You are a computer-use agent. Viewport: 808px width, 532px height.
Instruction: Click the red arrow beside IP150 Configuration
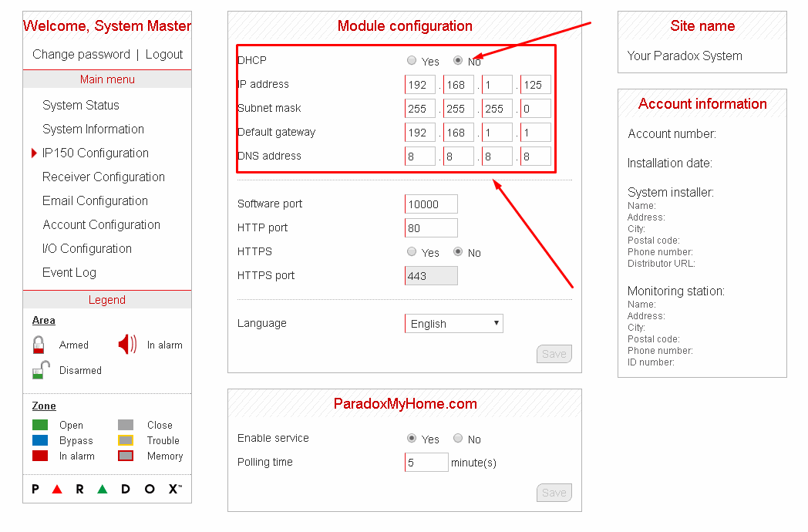34,153
